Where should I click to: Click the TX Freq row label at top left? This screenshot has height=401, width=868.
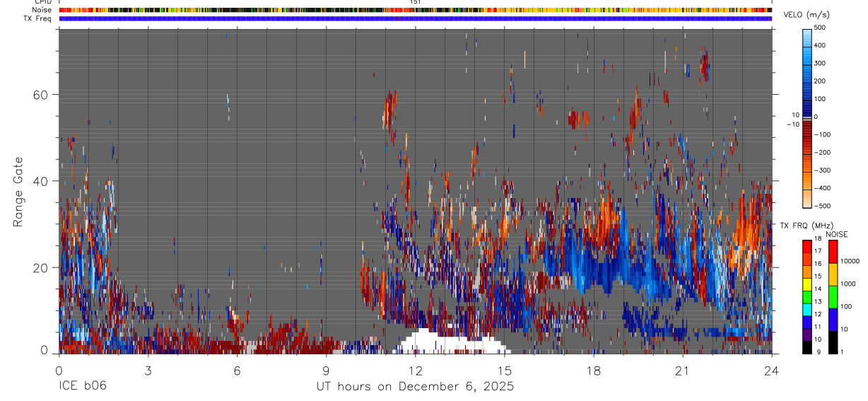click(x=37, y=18)
